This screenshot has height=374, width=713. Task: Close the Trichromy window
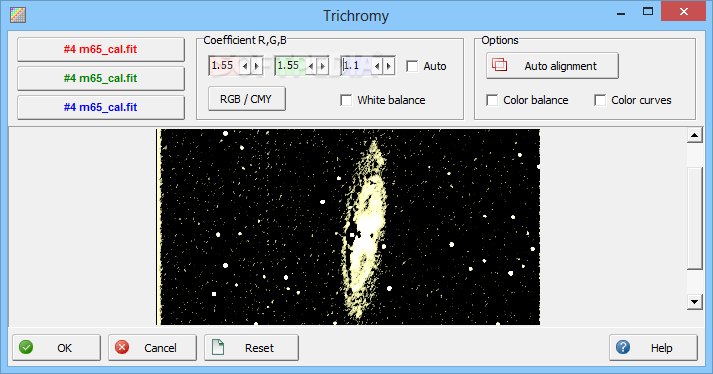pos(683,12)
